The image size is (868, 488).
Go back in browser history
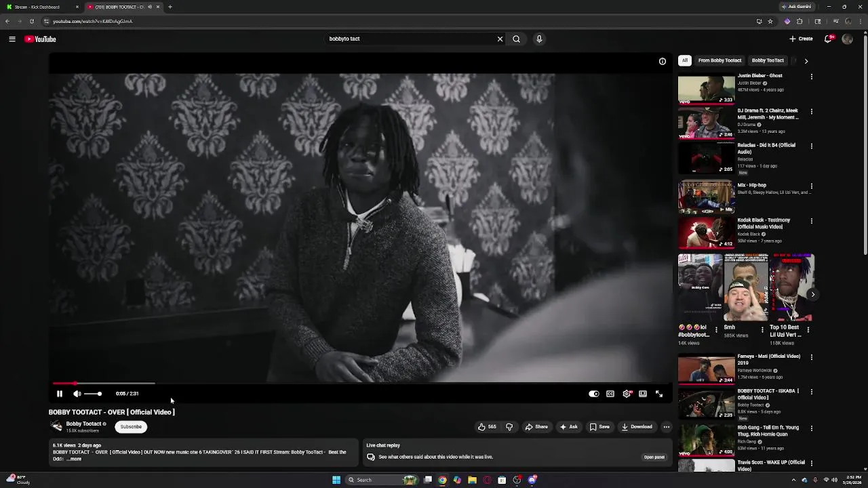click(x=7, y=21)
